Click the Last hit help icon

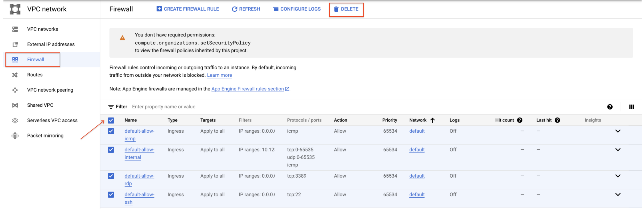click(x=557, y=120)
